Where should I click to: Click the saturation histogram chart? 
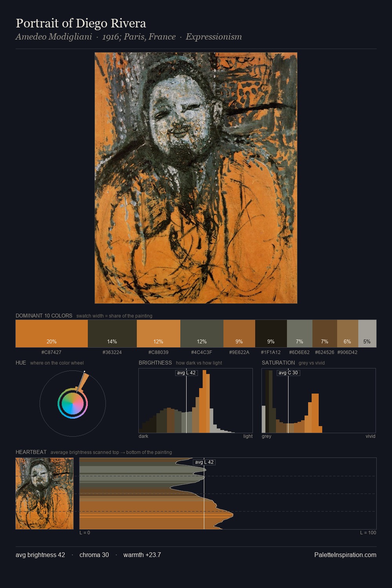(x=319, y=401)
